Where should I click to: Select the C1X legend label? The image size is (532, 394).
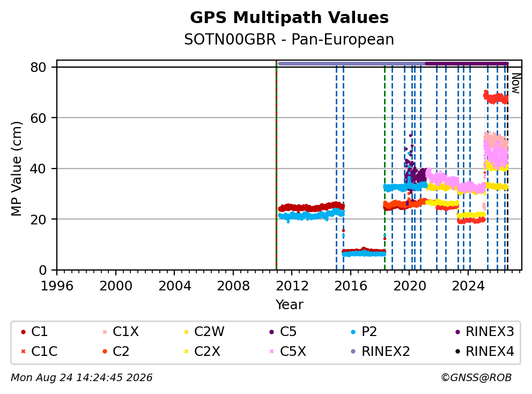pyautogui.click(x=125, y=332)
